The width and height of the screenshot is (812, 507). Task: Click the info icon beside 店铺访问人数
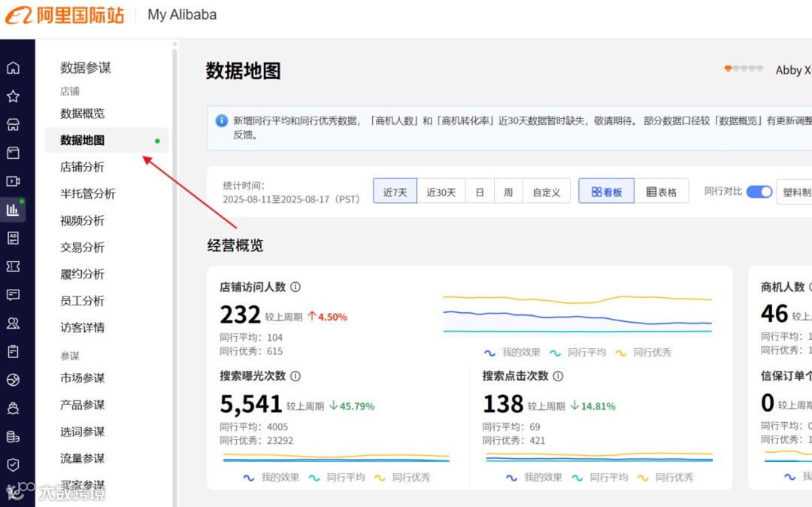(295, 287)
